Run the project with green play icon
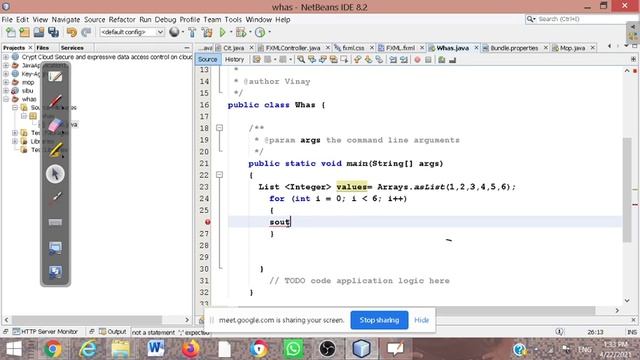The width and height of the screenshot is (640, 360). point(222,32)
